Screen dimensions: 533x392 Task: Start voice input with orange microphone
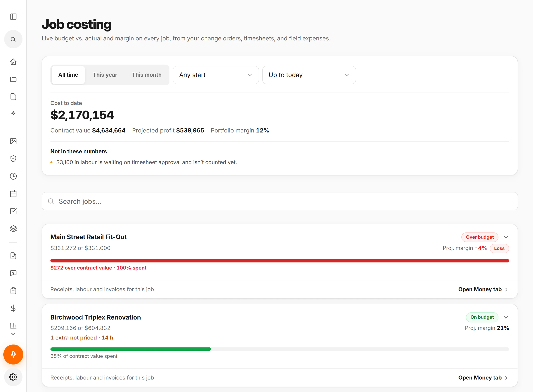tap(13, 355)
